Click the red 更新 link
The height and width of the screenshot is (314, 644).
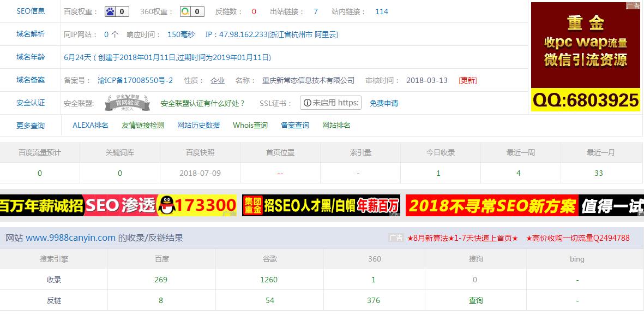pos(468,80)
